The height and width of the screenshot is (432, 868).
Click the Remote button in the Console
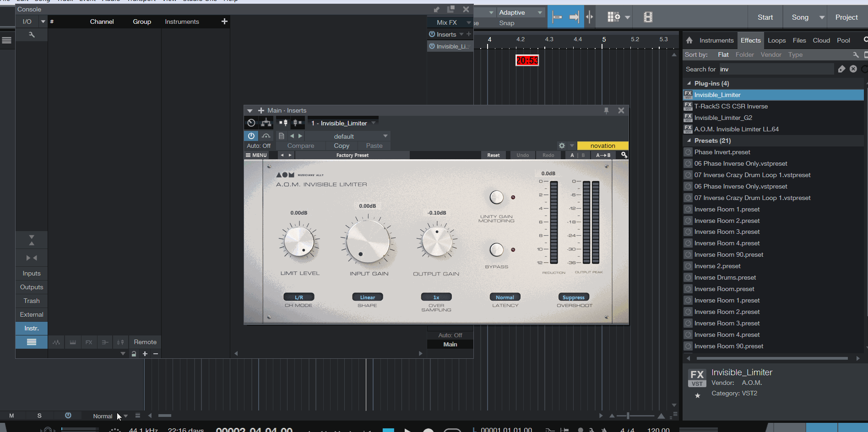[x=145, y=342]
